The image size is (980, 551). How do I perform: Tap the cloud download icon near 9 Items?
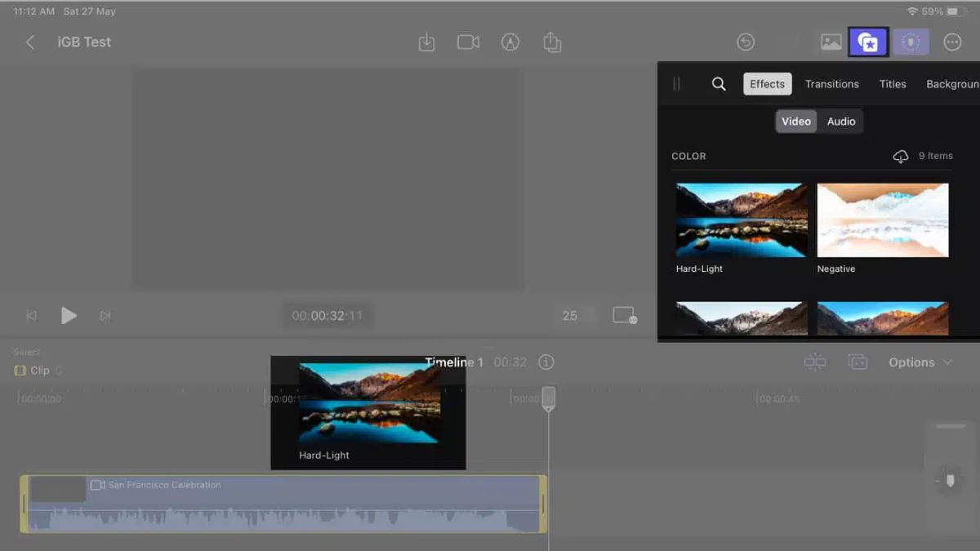(901, 156)
